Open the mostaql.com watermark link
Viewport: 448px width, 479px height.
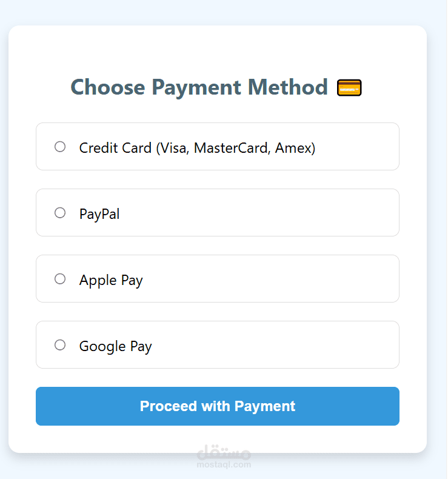coord(224,464)
